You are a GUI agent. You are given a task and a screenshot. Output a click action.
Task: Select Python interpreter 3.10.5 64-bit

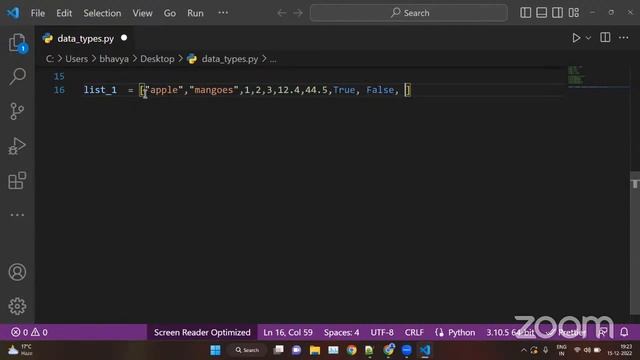[510, 332]
